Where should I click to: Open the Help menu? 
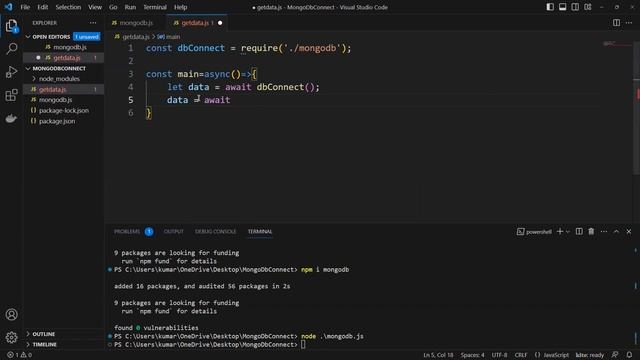tap(180, 7)
